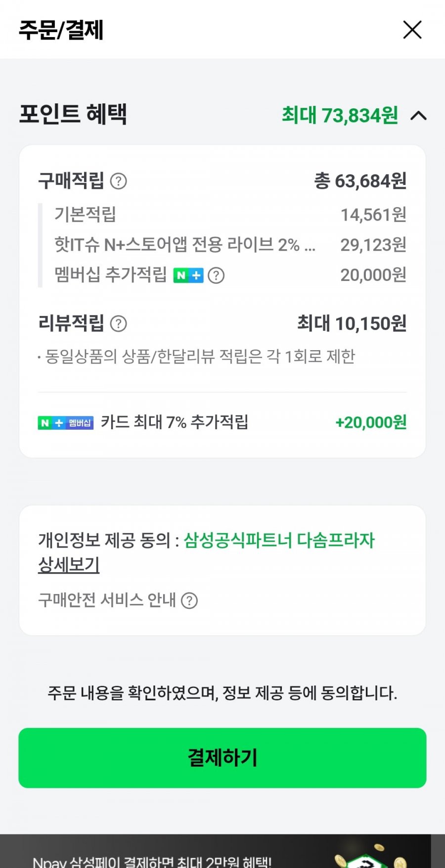Close the 주문/결제 page with X
Image resolution: width=445 pixels, height=868 pixels.
tap(412, 30)
